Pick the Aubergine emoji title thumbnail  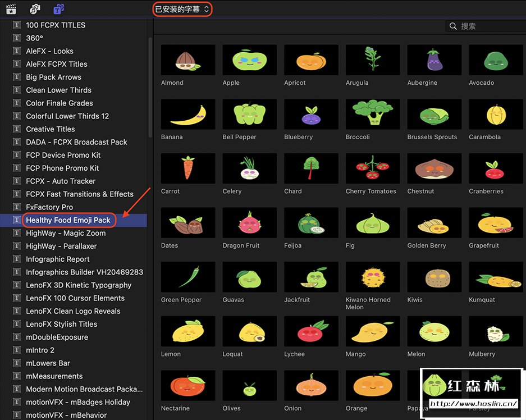point(434,60)
